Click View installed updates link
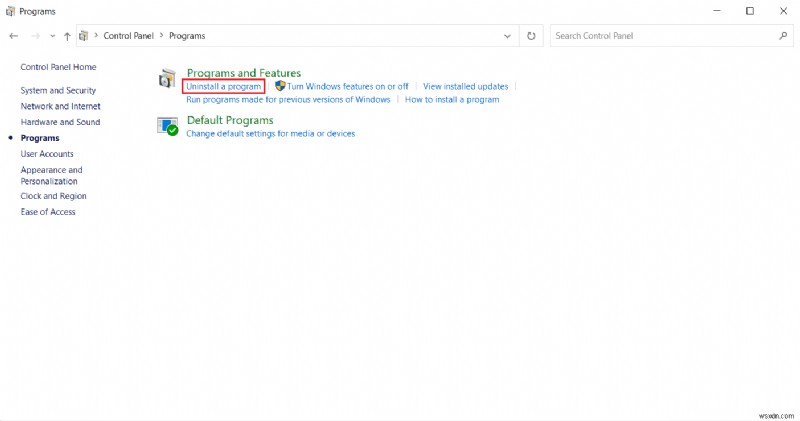The height and width of the screenshot is (421, 800). pyautogui.click(x=465, y=86)
